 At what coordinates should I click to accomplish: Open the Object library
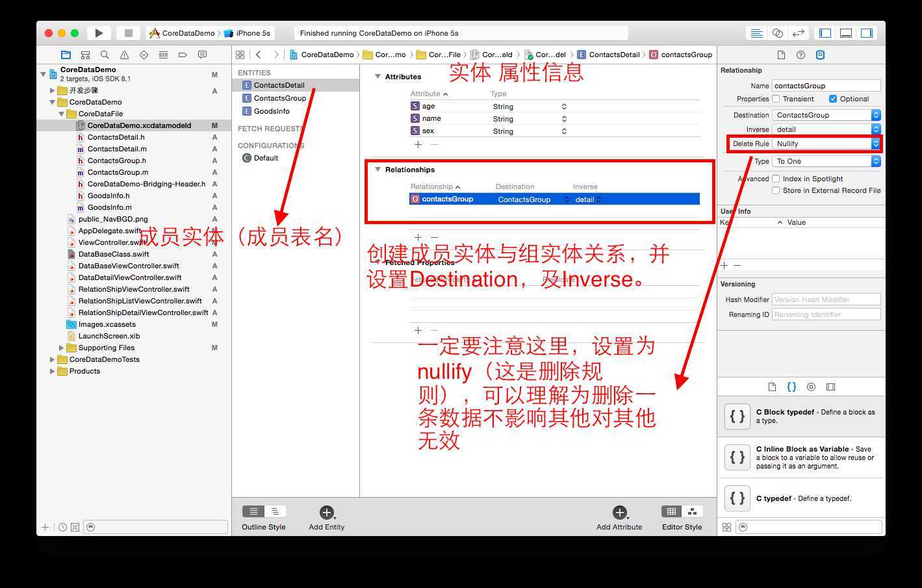pos(811,387)
